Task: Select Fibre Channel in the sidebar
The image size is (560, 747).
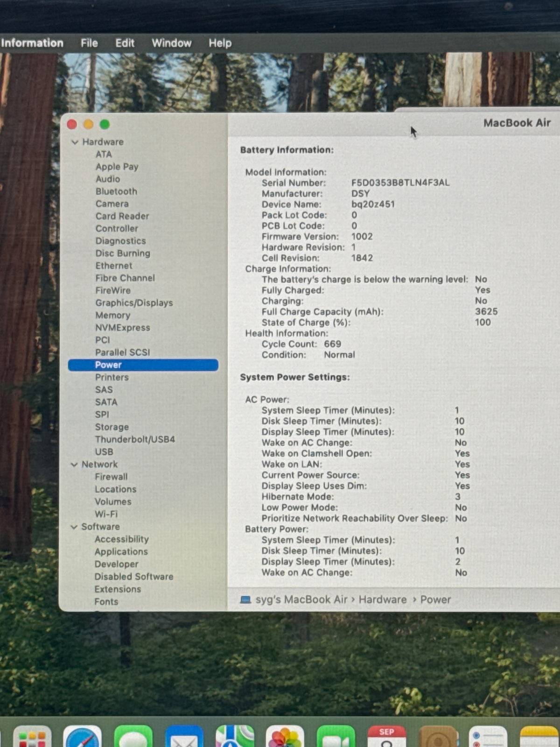Action: coord(125,278)
